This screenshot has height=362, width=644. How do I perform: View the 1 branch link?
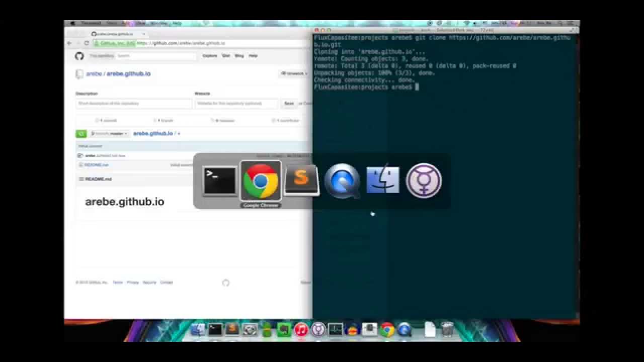pyautogui.click(x=164, y=121)
